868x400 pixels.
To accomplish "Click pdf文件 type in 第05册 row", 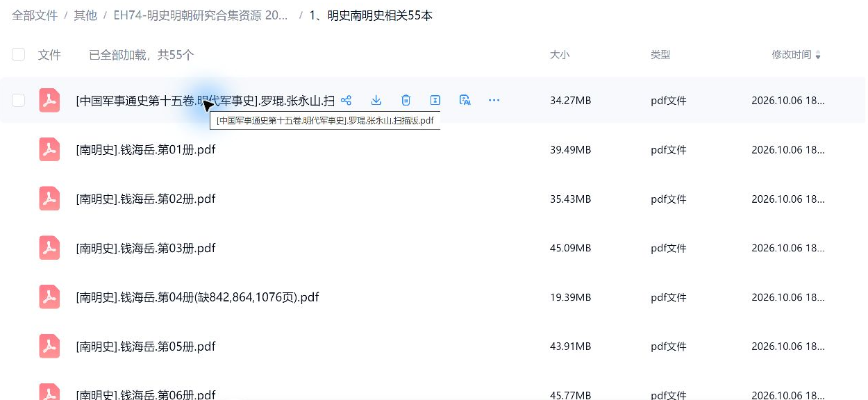I will click(669, 347).
